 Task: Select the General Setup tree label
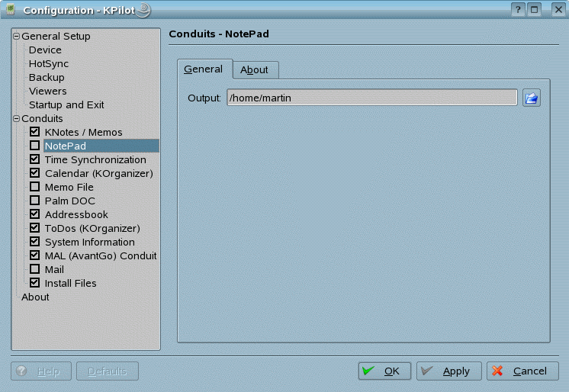click(x=56, y=37)
